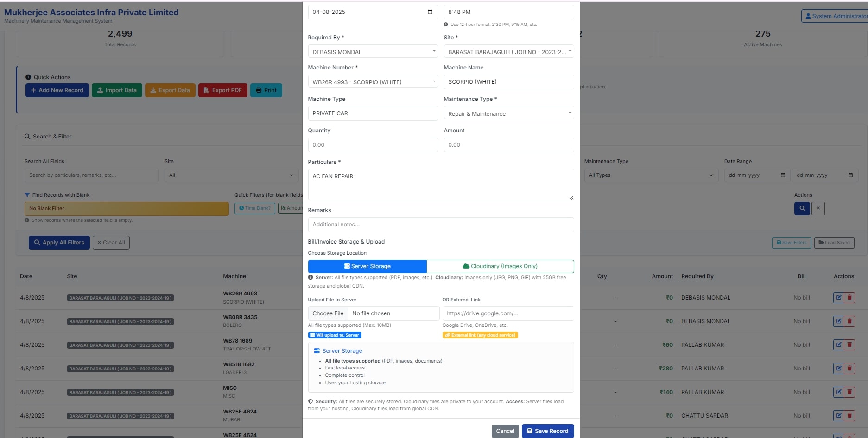Open the System Administrator user menu
This screenshot has height=438, width=868.
[835, 16]
